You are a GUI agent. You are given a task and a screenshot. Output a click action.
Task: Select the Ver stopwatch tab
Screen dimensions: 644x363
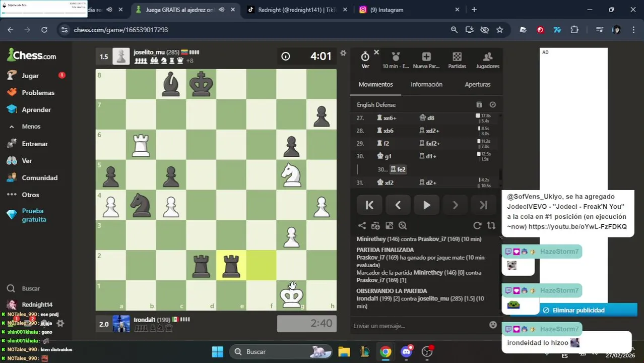365,59
